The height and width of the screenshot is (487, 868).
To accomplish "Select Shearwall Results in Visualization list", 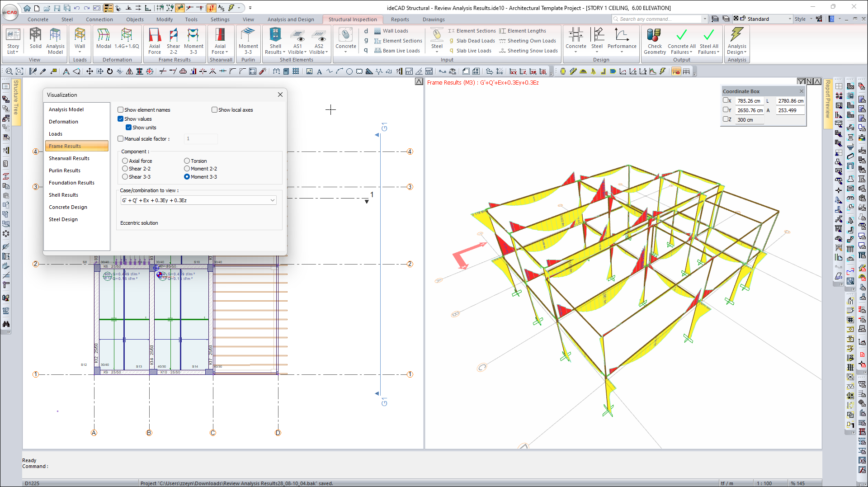I will coord(69,158).
